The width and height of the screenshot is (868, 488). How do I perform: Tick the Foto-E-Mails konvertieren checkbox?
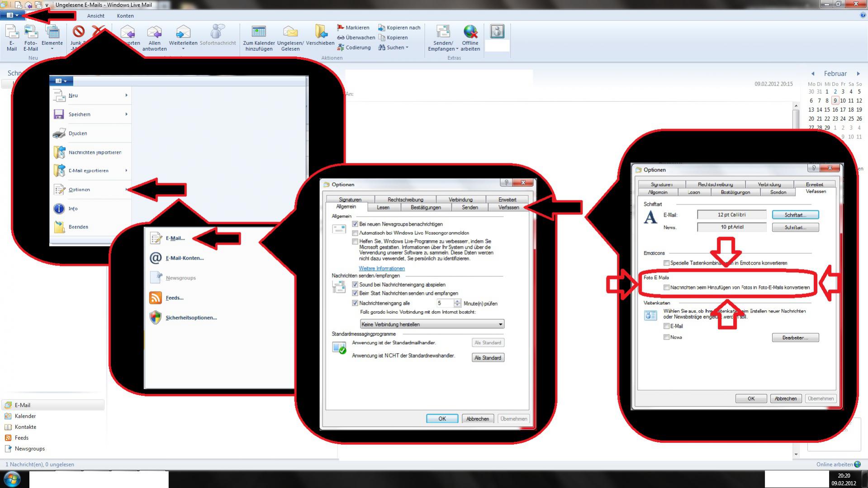click(x=666, y=287)
